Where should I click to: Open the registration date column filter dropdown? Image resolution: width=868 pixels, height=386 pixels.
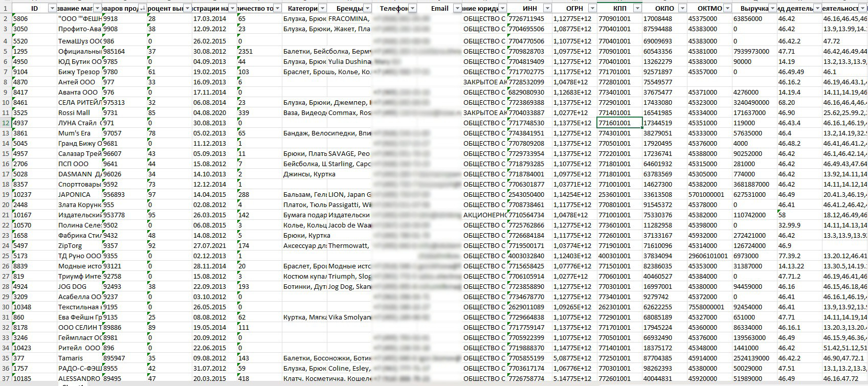coord(233,8)
